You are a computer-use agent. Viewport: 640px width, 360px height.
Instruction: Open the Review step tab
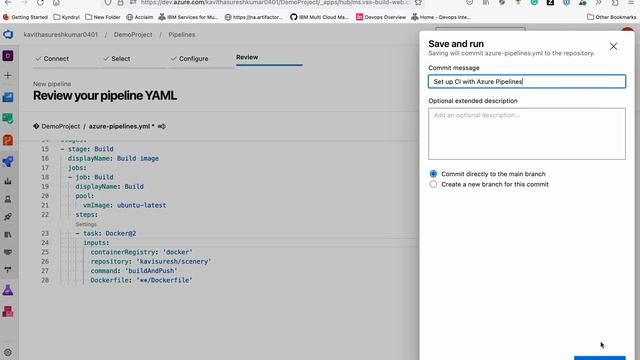click(247, 58)
